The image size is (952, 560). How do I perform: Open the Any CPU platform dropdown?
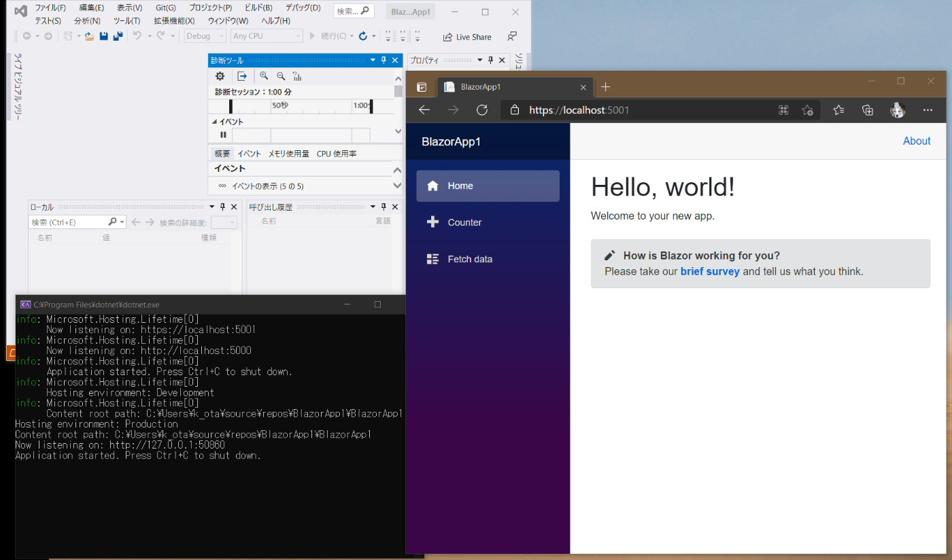click(x=266, y=36)
